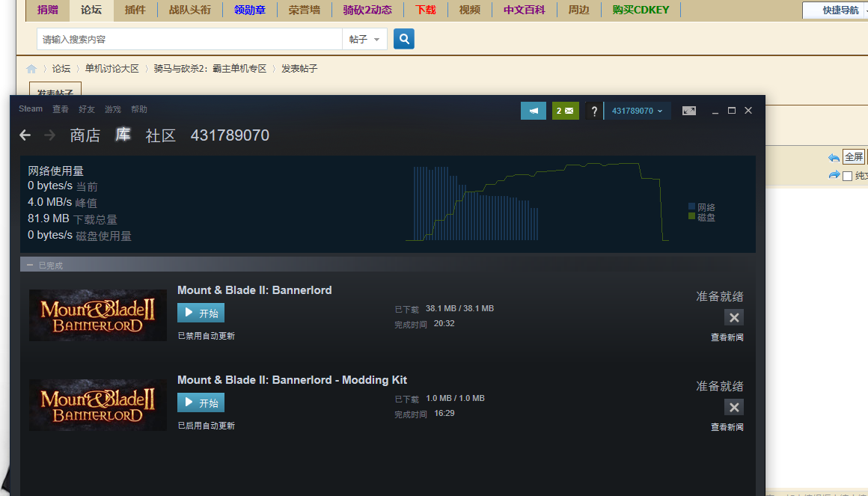This screenshot has width=868, height=496.
Task: Open the 帖子 search type dropdown
Action: pos(364,39)
